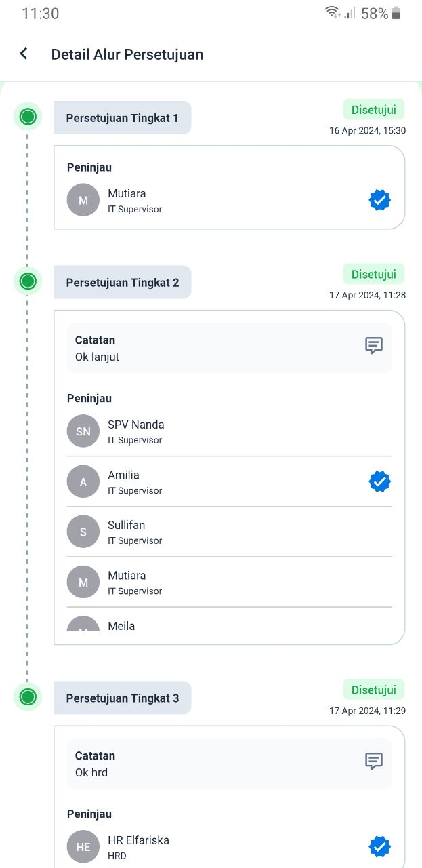Tap the green timeline dot for Tingkat 1
The width and height of the screenshot is (422, 868).
[x=28, y=116]
